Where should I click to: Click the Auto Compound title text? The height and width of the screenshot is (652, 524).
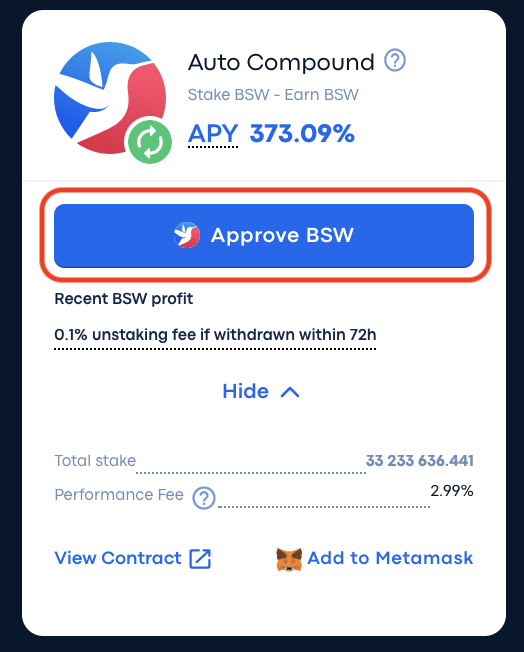[281, 62]
